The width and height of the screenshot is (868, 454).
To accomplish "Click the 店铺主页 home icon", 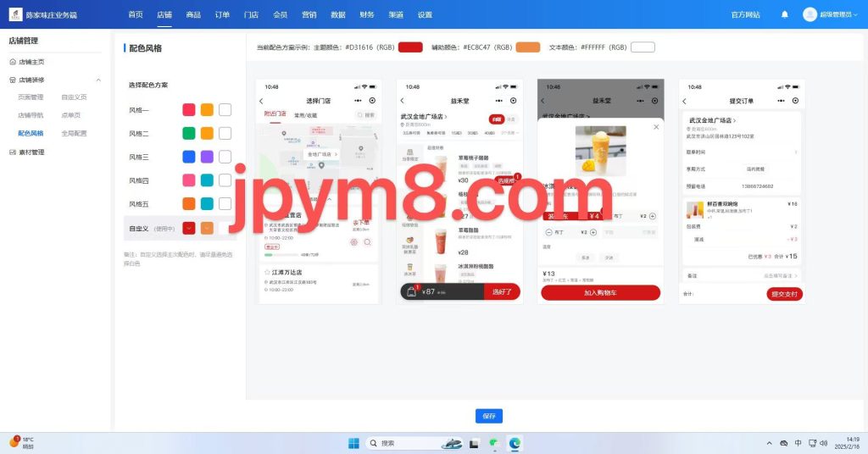I will (x=13, y=62).
